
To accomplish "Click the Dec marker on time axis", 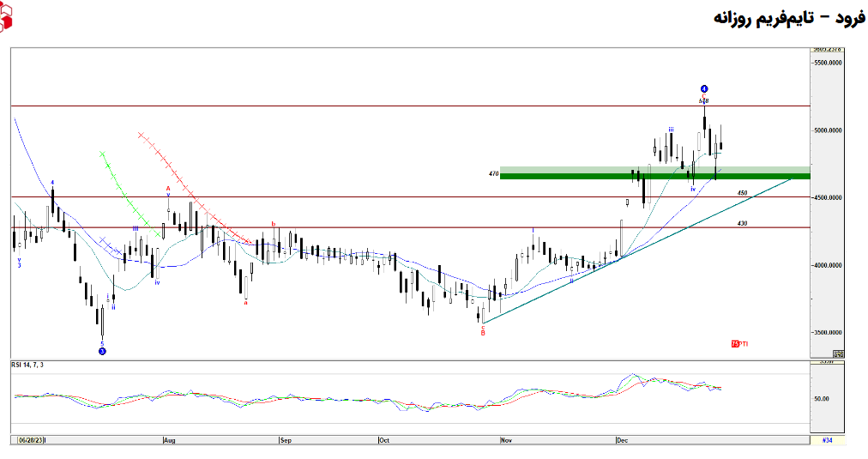I will point(623,439).
